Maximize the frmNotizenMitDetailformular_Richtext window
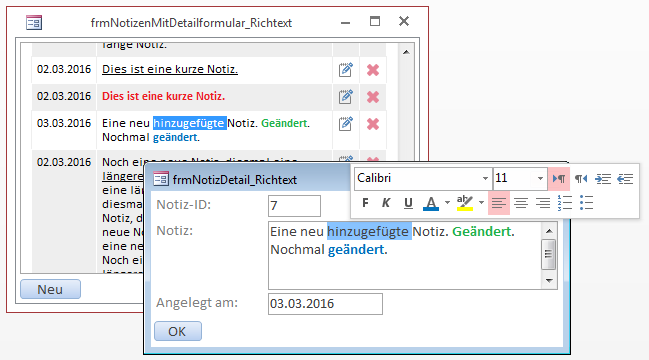 375,22
